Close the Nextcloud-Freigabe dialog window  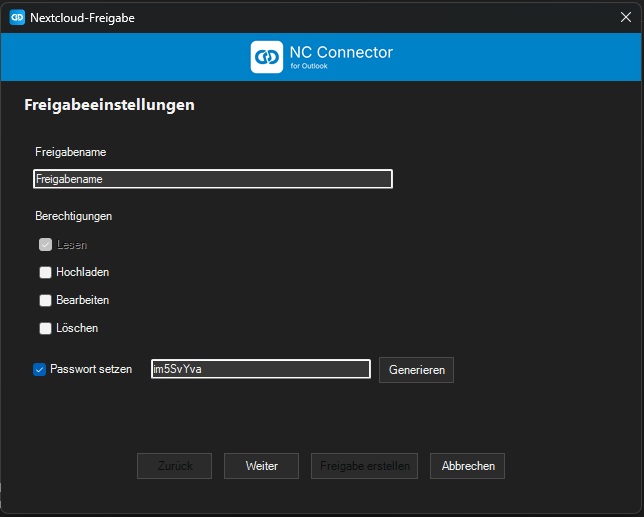click(x=626, y=17)
